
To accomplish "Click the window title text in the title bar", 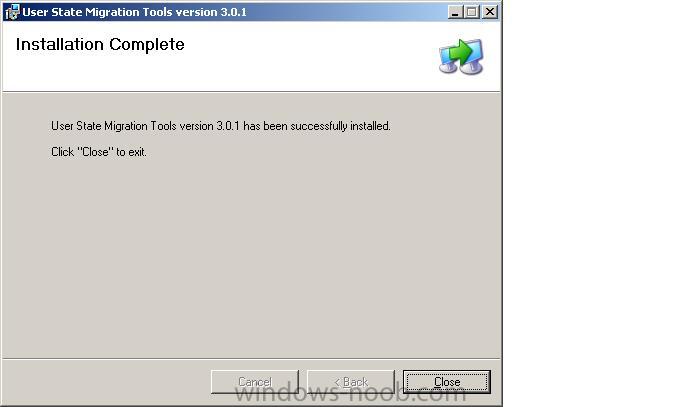I will pyautogui.click(x=134, y=12).
